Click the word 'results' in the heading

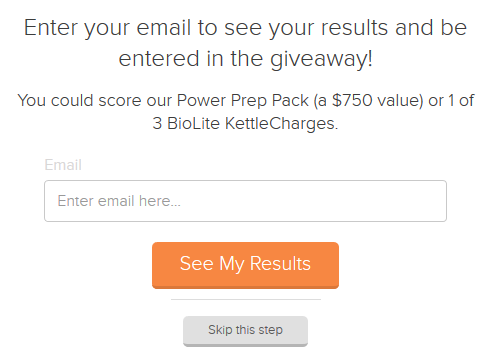(x=354, y=28)
